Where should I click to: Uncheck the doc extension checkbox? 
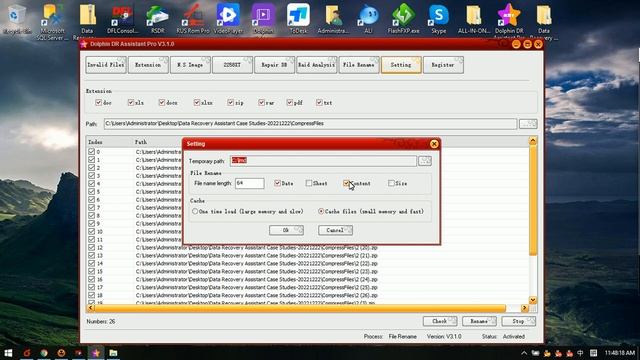point(98,102)
